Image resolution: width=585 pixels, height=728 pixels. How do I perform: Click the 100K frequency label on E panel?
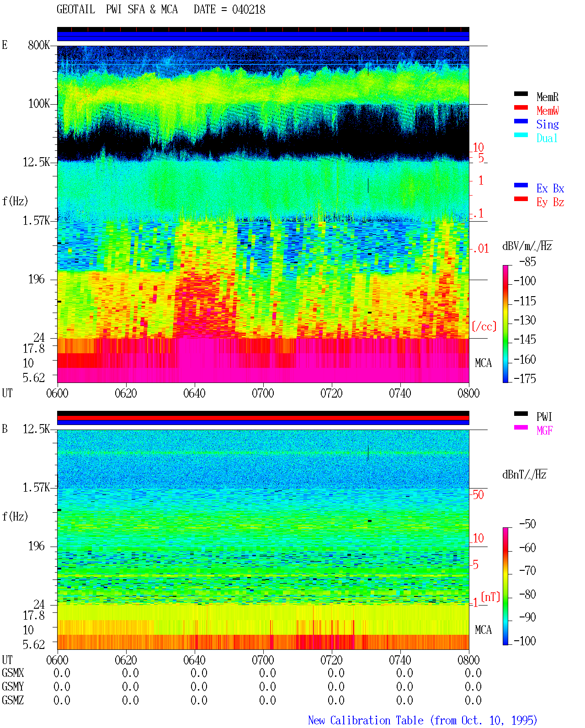(39, 104)
